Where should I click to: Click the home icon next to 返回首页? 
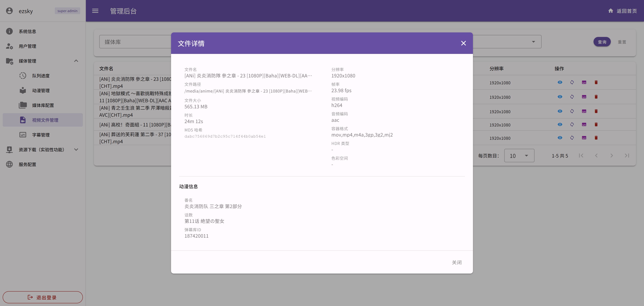click(610, 11)
